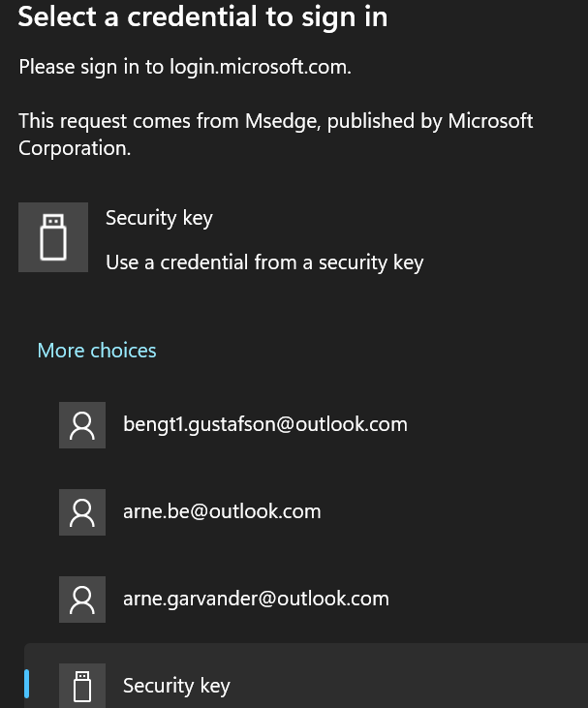The height and width of the screenshot is (708, 588).
Task: Select Security key in the choices list
Action: click(176, 687)
